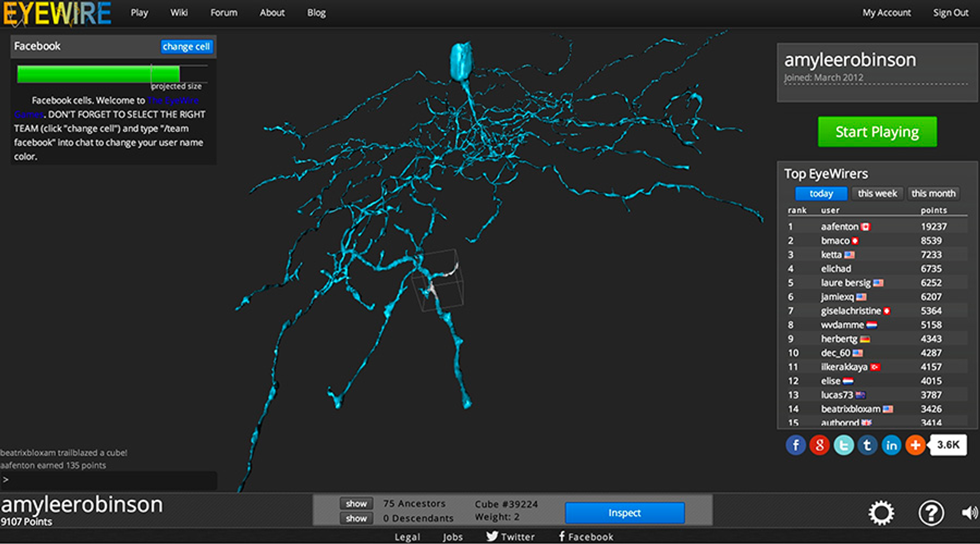980x544 pixels.
Task: Open more sharing options plus icon
Action: (915, 445)
